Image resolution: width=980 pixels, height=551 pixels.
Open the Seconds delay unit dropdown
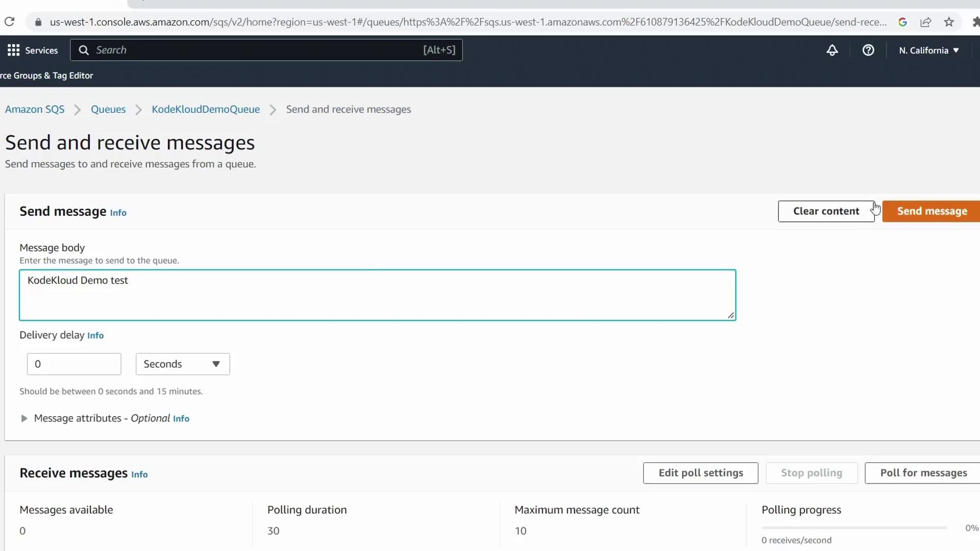click(x=182, y=364)
